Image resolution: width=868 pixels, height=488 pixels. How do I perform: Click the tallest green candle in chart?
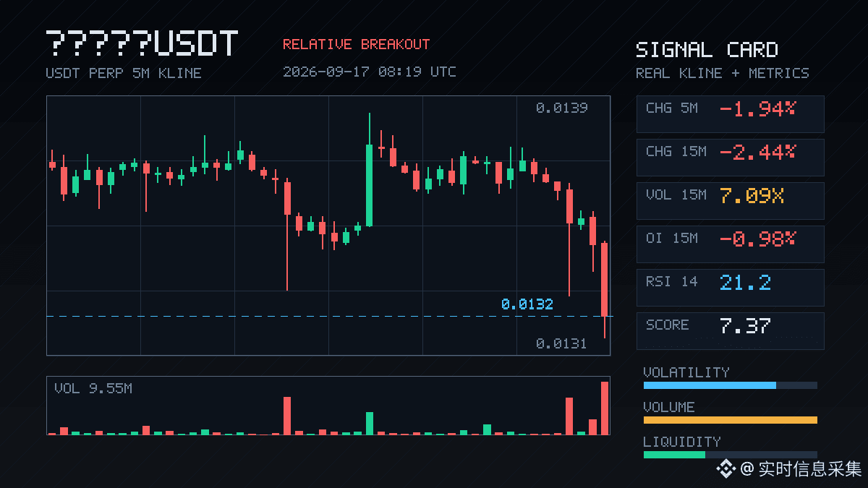(370, 170)
